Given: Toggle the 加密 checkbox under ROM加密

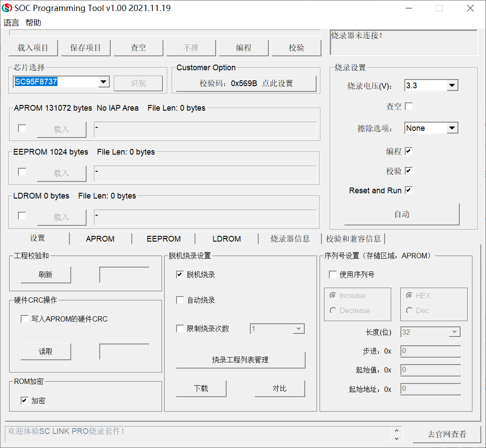Looking at the screenshot, I should (25, 401).
